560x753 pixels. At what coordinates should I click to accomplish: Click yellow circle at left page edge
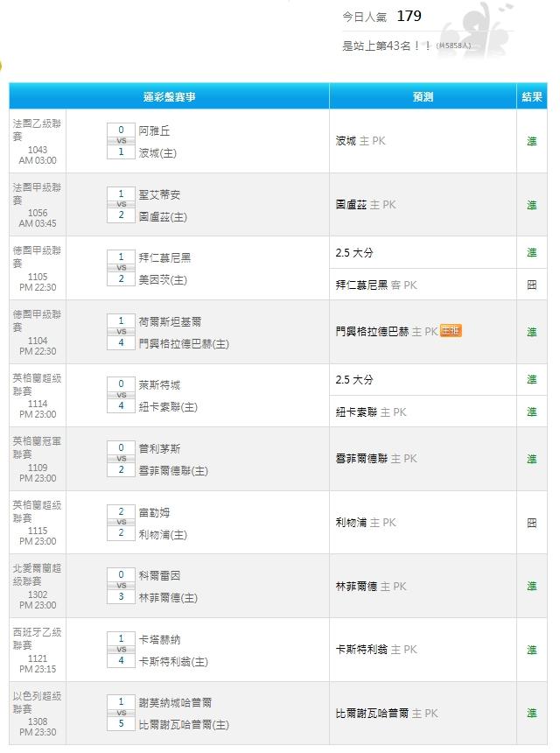point(2,66)
